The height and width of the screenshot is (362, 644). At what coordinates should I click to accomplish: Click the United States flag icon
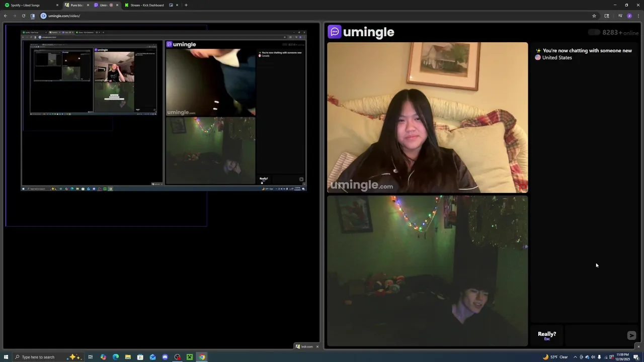(538, 57)
